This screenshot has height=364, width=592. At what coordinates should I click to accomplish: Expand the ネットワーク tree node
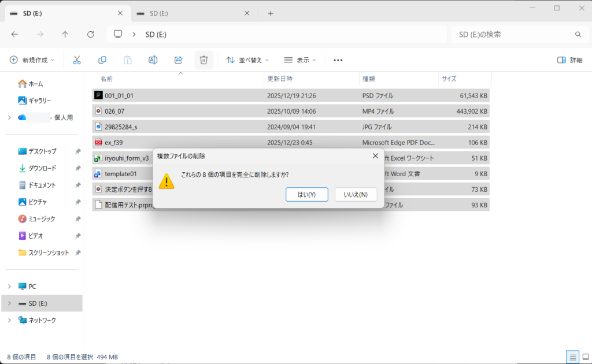pyautogui.click(x=9, y=320)
